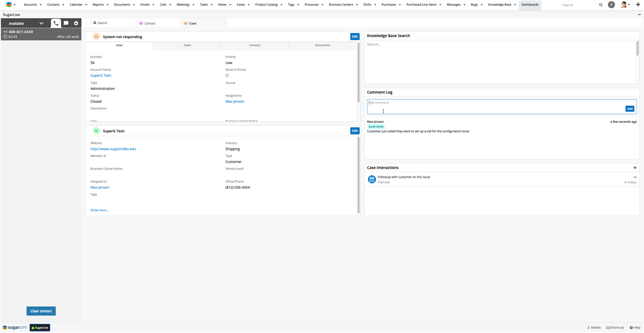Click the case panel vertical scrollbar

358,72
